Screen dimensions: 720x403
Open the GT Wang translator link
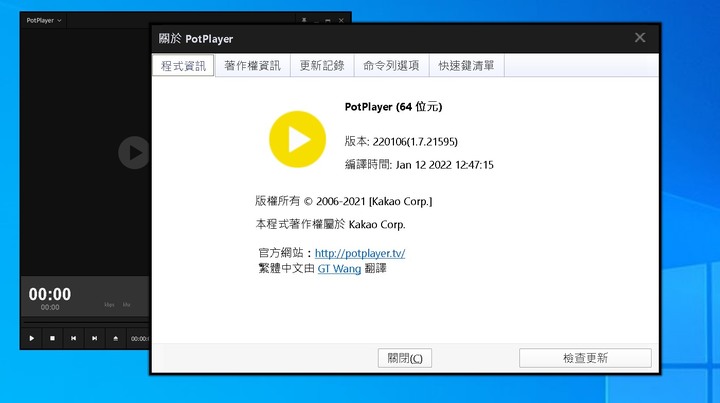(339, 269)
